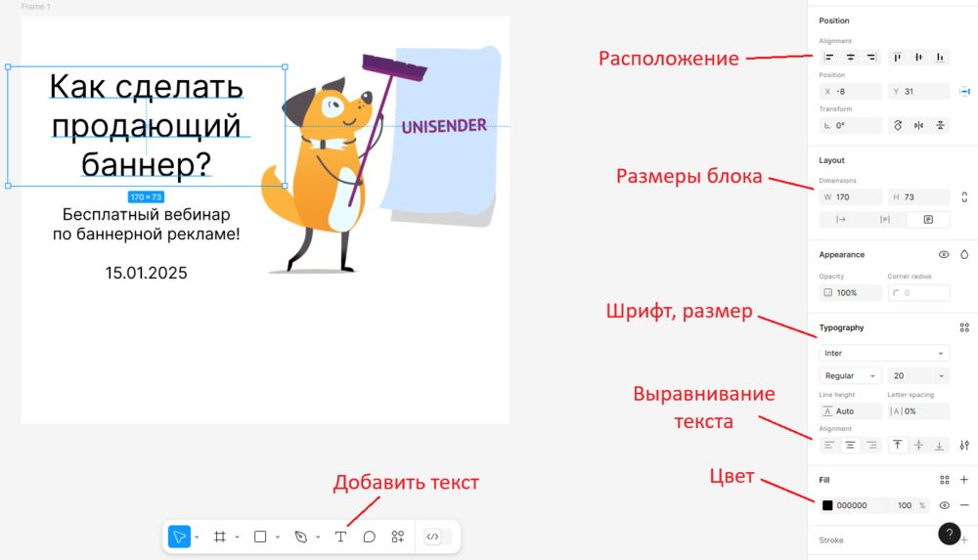Open the help question mark button

point(950,534)
